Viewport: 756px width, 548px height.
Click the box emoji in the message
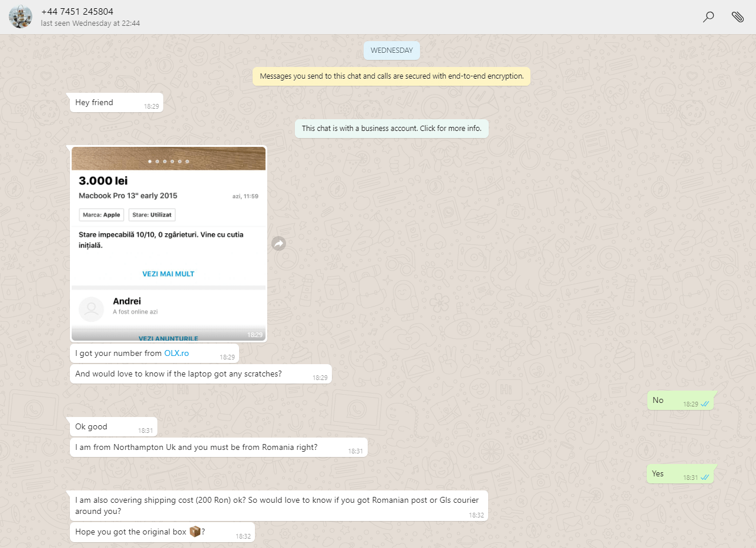click(195, 532)
